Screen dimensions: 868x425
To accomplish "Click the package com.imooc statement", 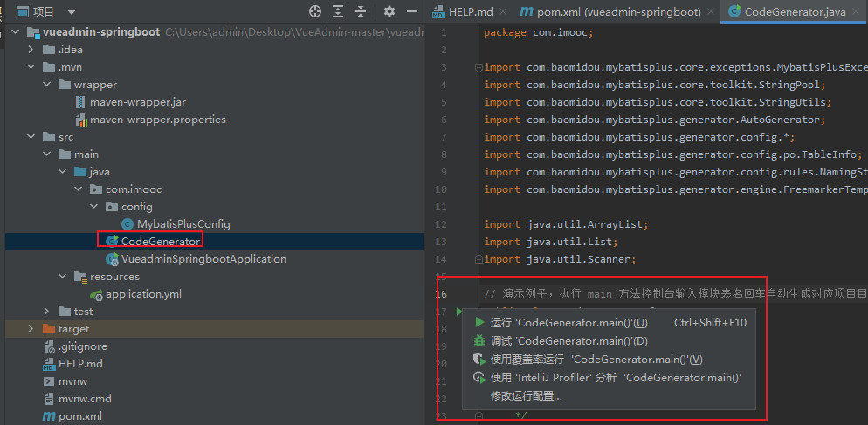I will pos(538,32).
